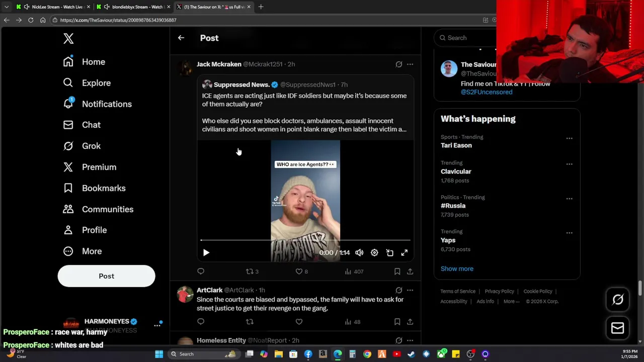Open the floating Grok button
The height and width of the screenshot is (362, 644).
point(617,300)
